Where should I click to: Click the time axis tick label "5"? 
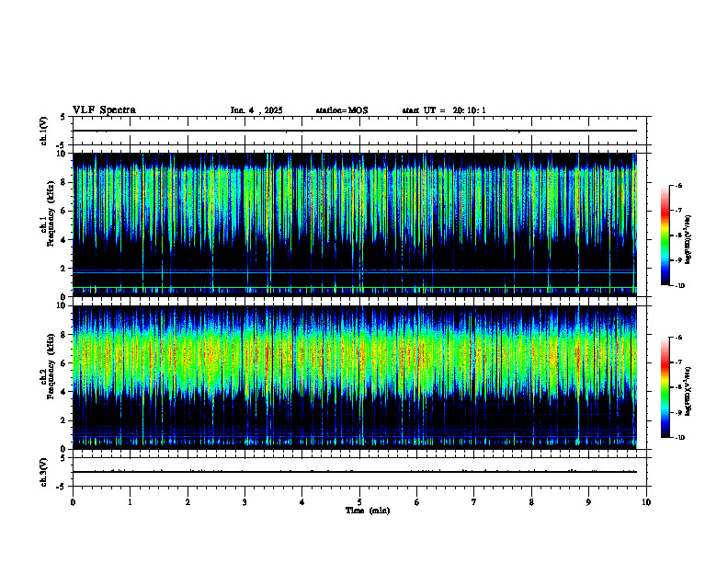point(359,502)
